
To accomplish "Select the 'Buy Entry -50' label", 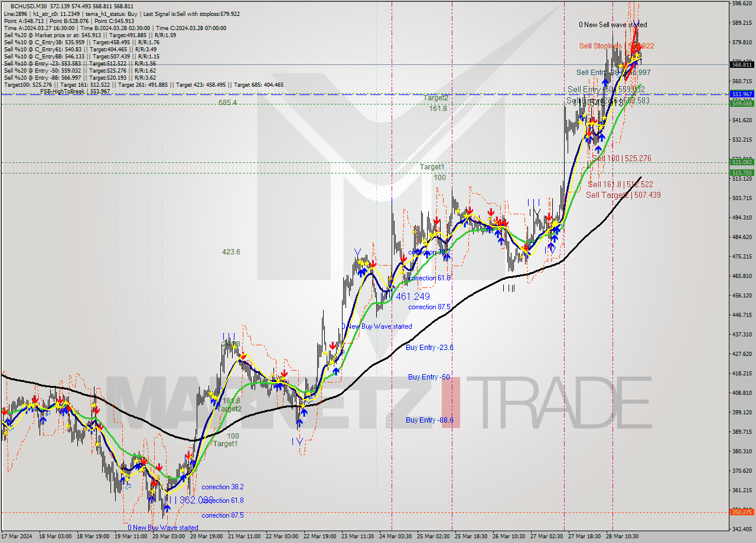I will 429,377.
